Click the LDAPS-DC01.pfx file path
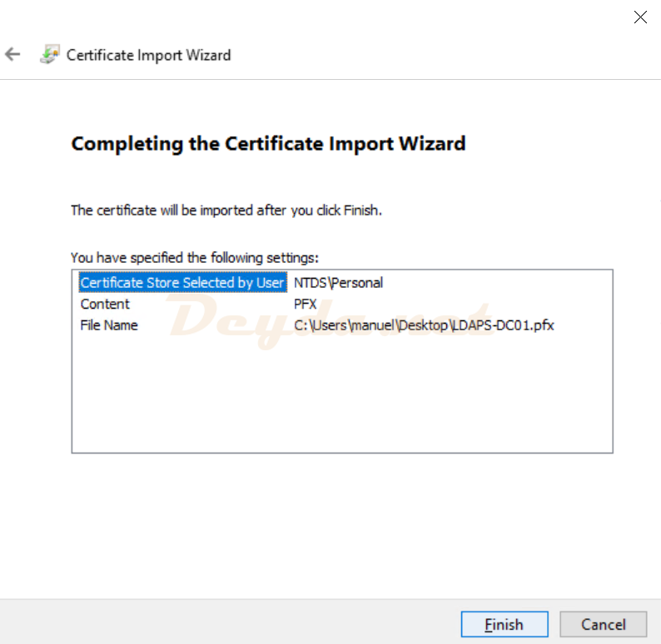The height and width of the screenshot is (644, 661). tap(424, 325)
